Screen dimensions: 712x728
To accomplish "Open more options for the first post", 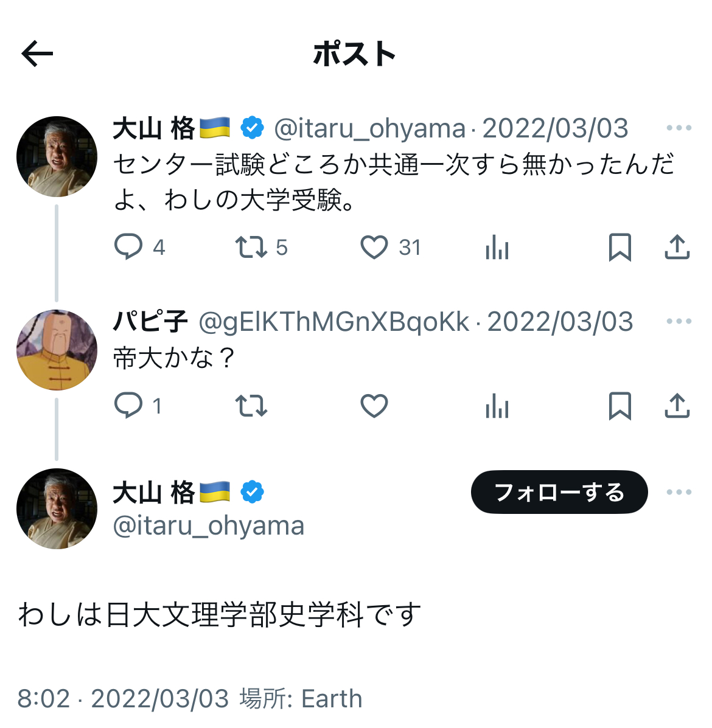I will [679, 128].
